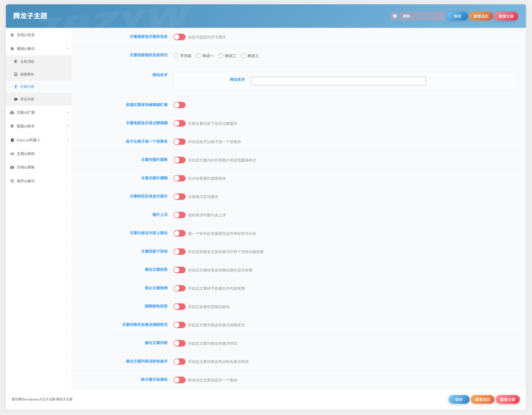The height and width of the screenshot is (415, 532).
Task: Expand the 功能&扩展 section arrow
Action: pyautogui.click(x=68, y=112)
